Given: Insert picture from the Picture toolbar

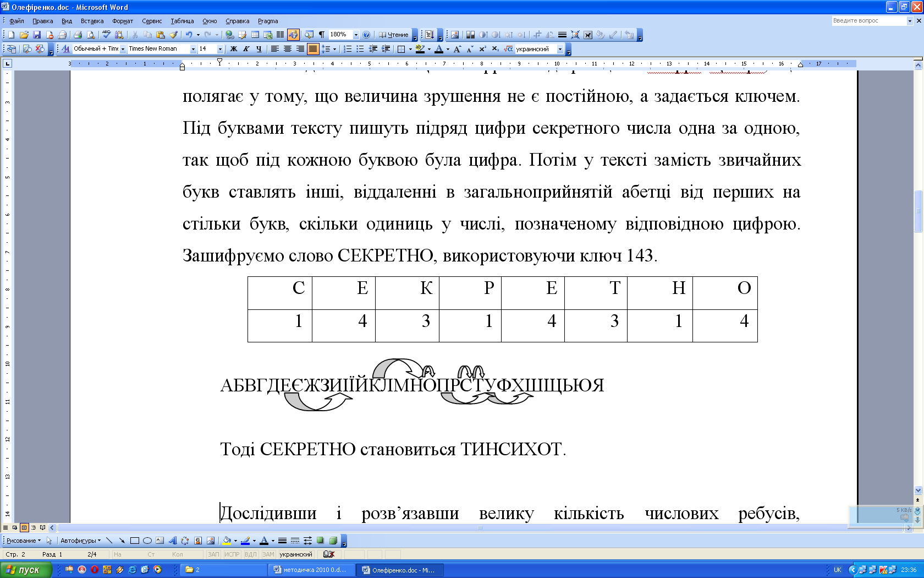Looking at the screenshot, I should (455, 35).
